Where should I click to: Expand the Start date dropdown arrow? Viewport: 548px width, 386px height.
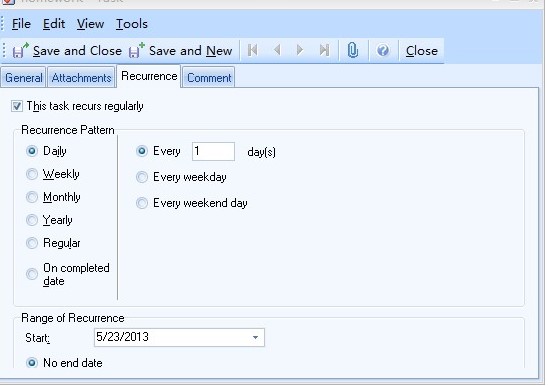pos(255,338)
